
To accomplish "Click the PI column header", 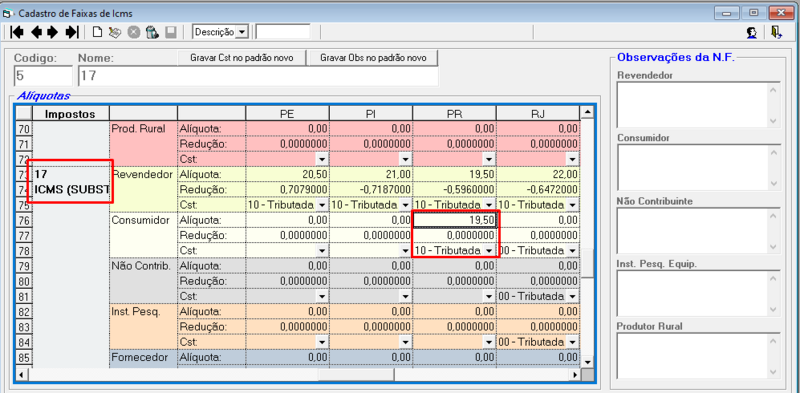I will coord(371,114).
